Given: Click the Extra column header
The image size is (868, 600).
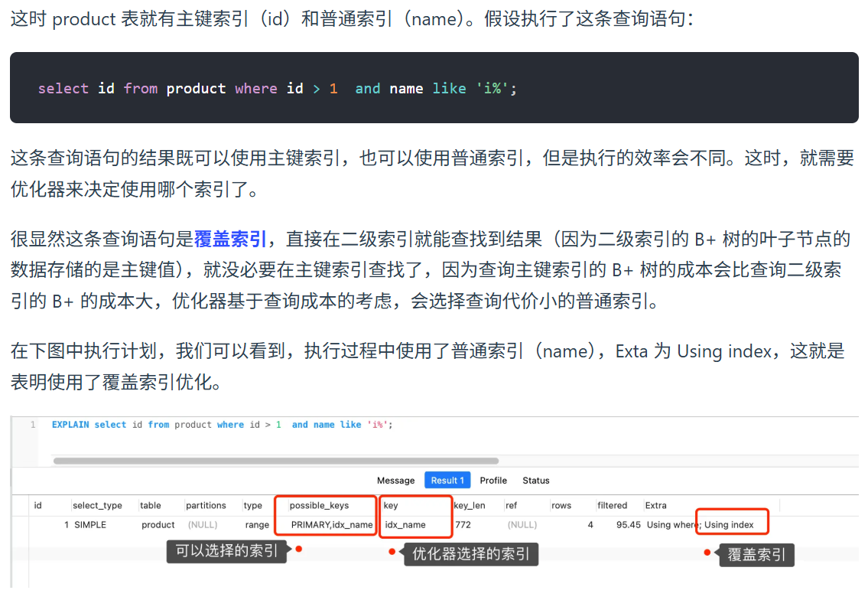Looking at the screenshot, I should tap(655, 505).
